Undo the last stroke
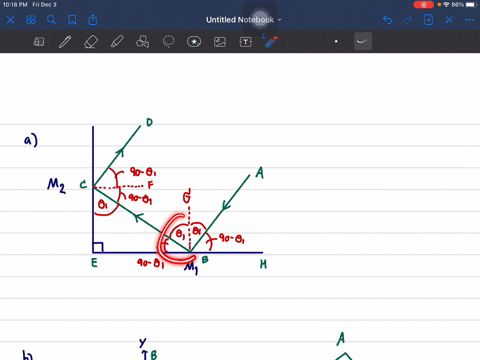Screen dimensions: 480x360 pyautogui.click(x=387, y=20)
